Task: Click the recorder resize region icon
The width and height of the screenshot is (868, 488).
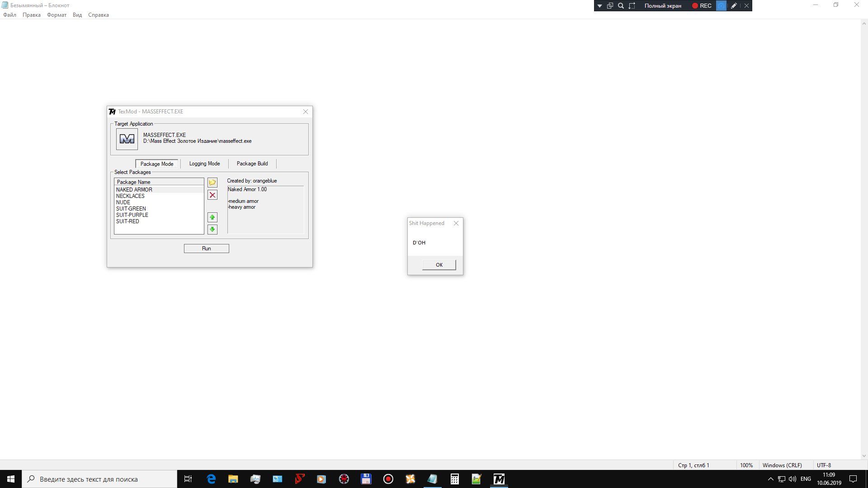Action: click(632, 6)
